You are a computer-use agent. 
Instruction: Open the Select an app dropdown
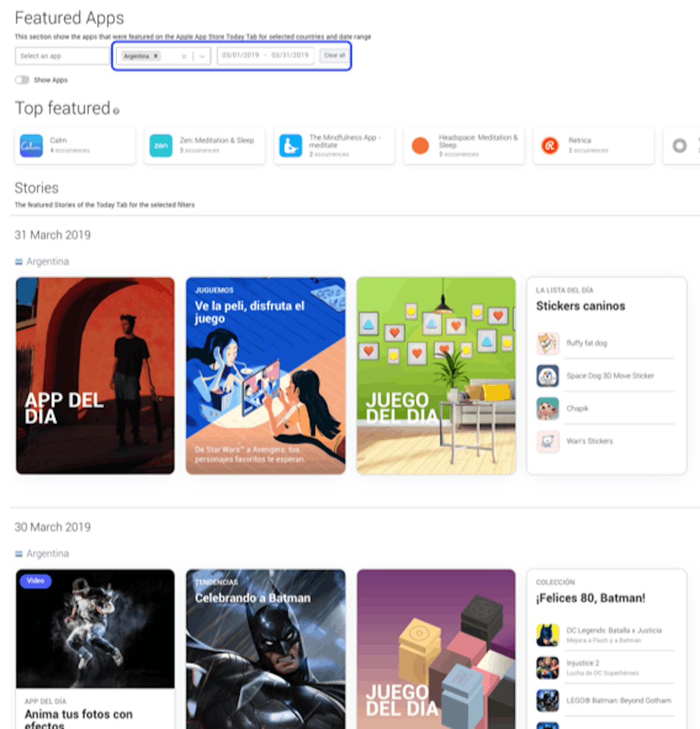coord(61,55)
